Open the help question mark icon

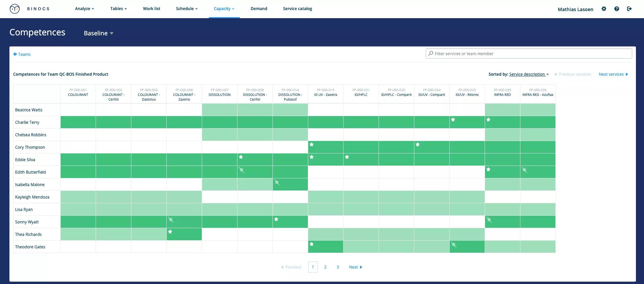click(x=617, y=9)
